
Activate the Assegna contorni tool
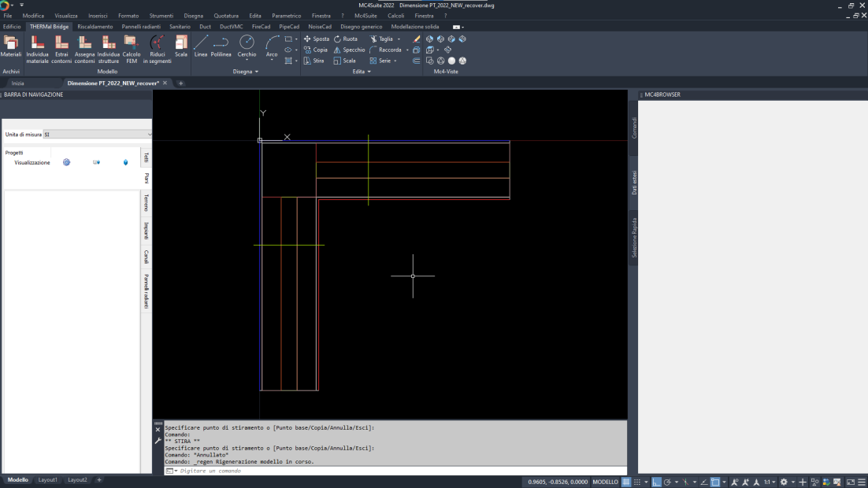point(85,50)
